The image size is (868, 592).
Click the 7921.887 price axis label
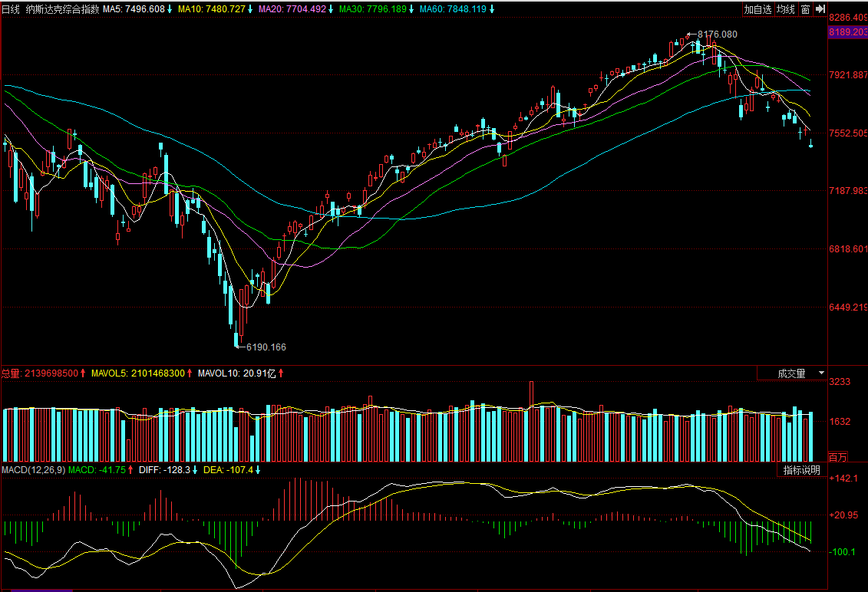(847, 74)
